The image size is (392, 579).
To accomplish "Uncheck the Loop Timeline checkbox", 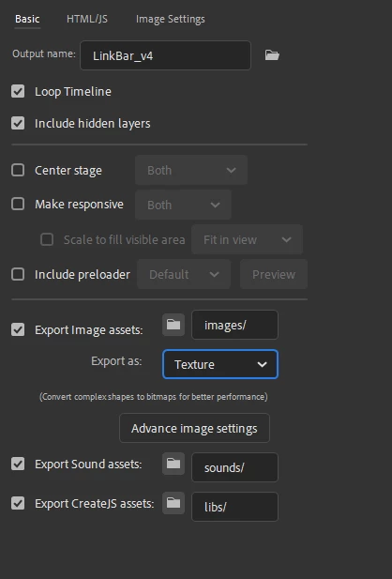I will 18,91.
